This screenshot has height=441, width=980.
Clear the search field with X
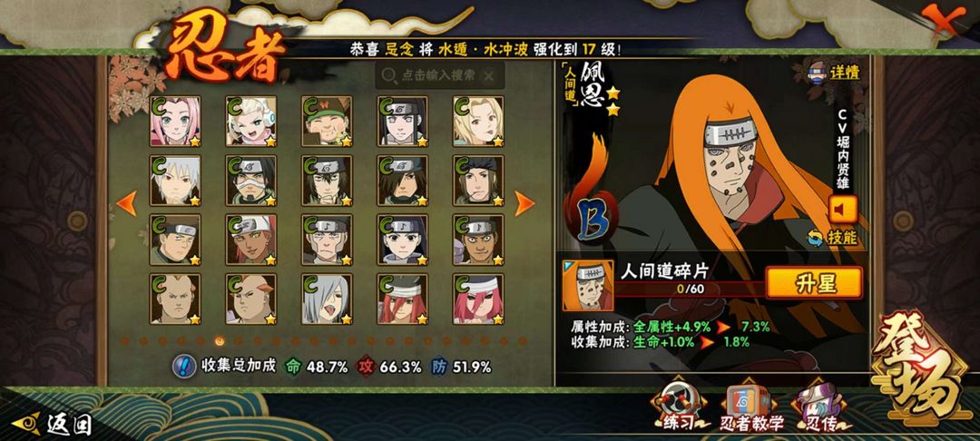(489, 75)
